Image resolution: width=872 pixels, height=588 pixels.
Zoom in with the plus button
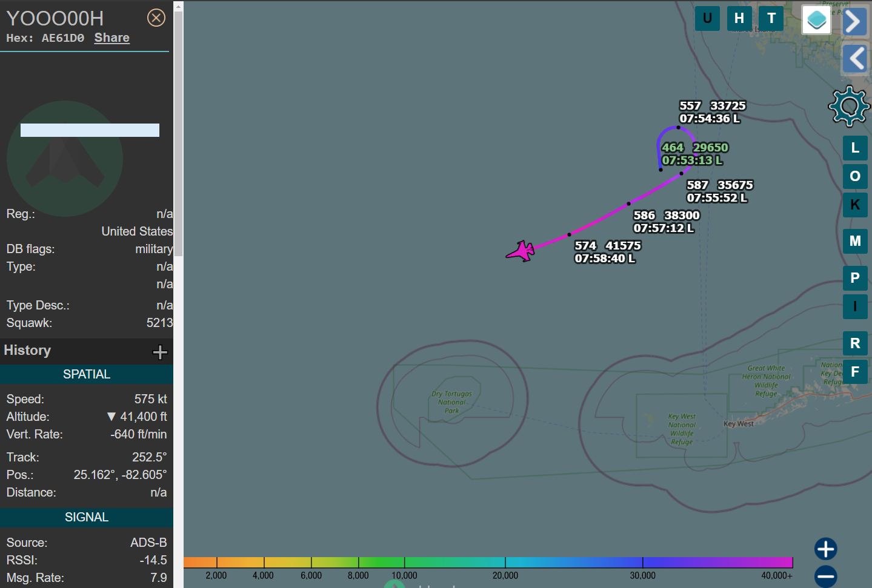click(x=826, y=549)
